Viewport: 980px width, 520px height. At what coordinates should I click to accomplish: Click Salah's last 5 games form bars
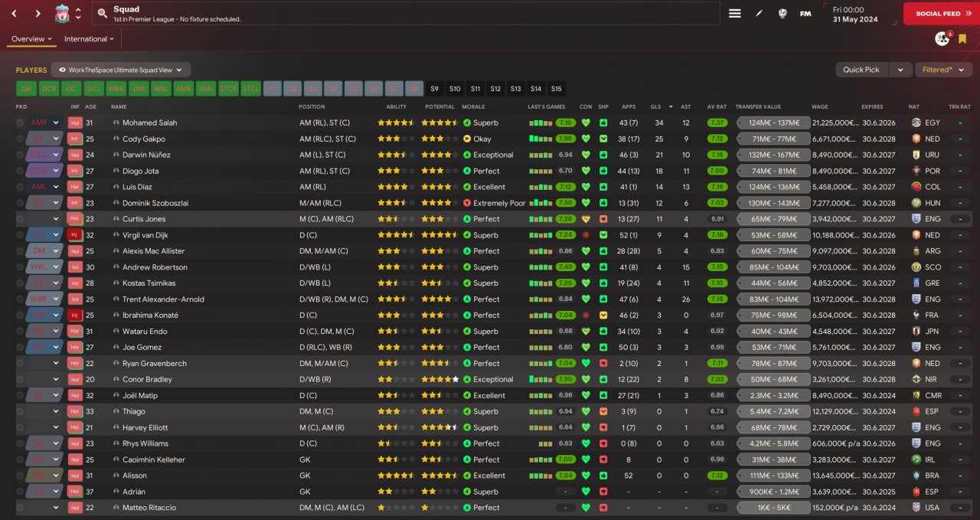540,123
